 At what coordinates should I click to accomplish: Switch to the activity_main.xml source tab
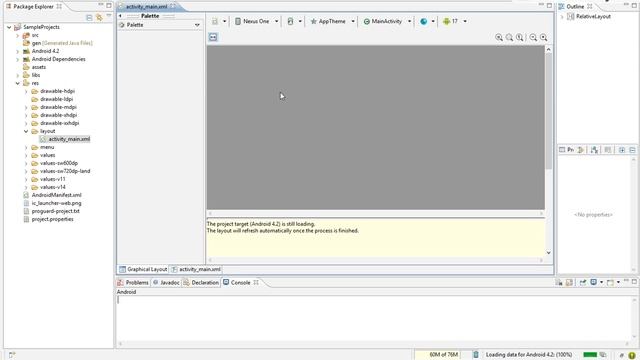click(196, 269)
